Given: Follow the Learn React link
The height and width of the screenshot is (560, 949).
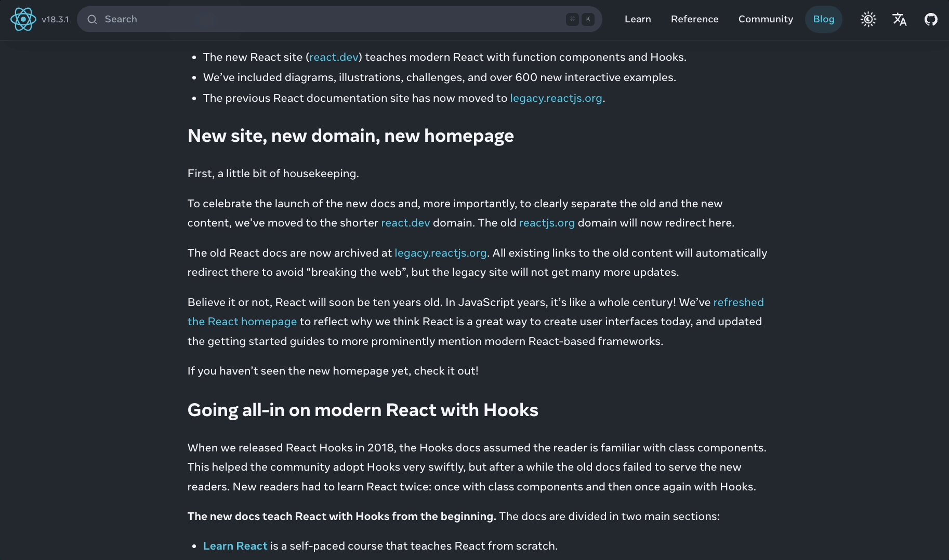Looking at the screenshot, I should [x=235, y=546].
